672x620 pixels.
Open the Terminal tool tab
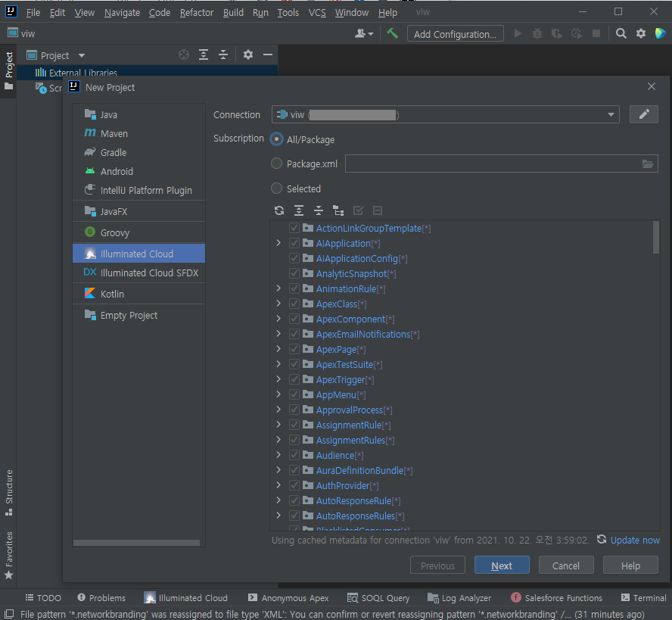pos(644,598)
